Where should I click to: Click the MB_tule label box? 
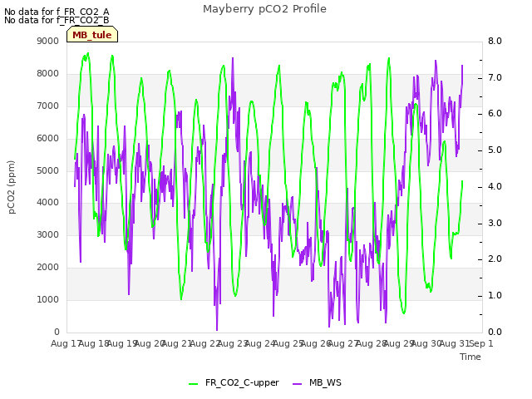click(92, 35)
